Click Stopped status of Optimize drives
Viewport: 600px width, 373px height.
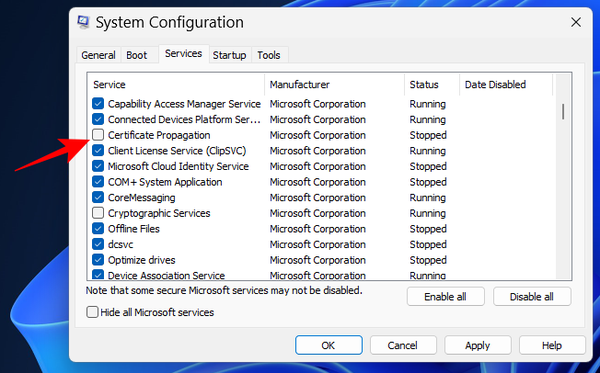coord(428,260)
